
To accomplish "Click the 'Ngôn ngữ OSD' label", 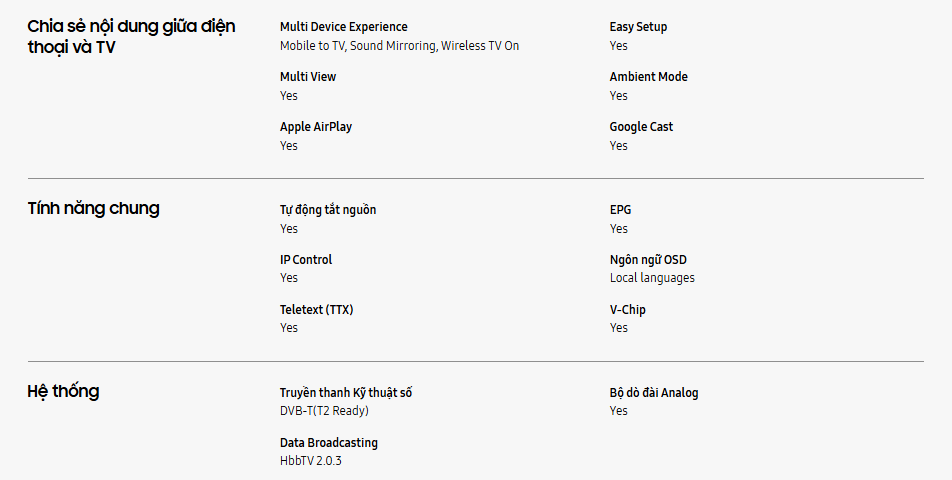I will click(648, 260).
